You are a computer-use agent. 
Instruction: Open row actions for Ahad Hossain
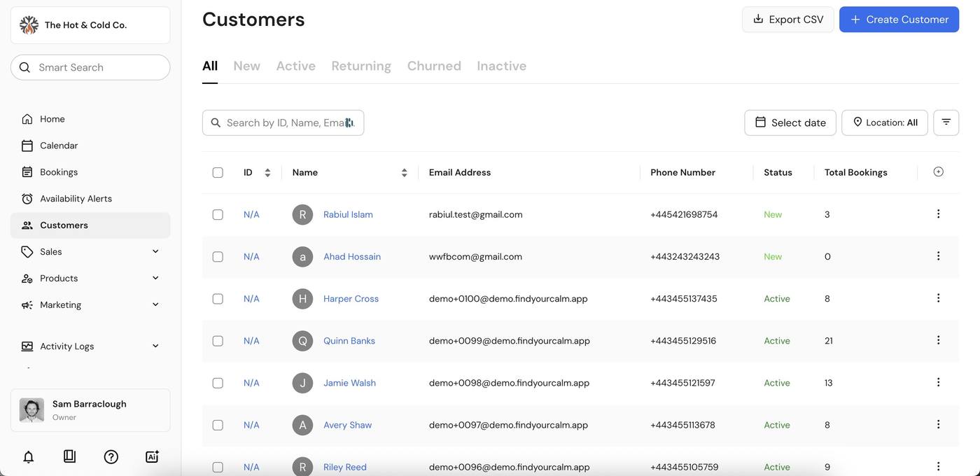(x=939, y=256)
